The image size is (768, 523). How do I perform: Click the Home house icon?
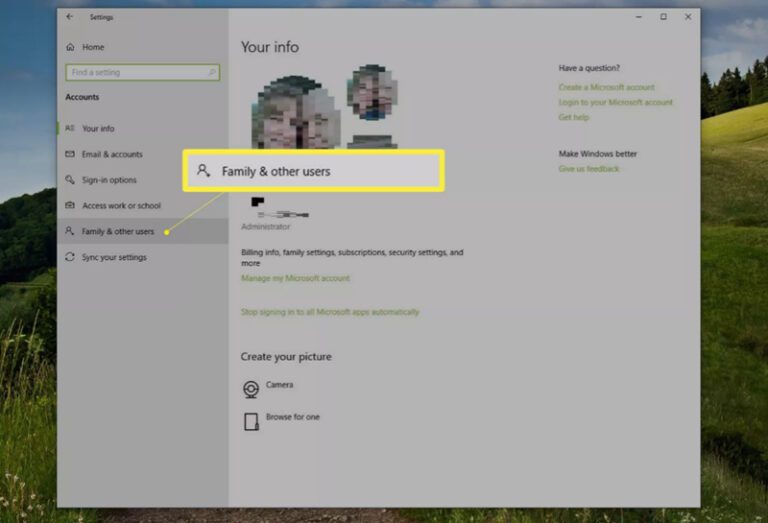pos(71,47)
